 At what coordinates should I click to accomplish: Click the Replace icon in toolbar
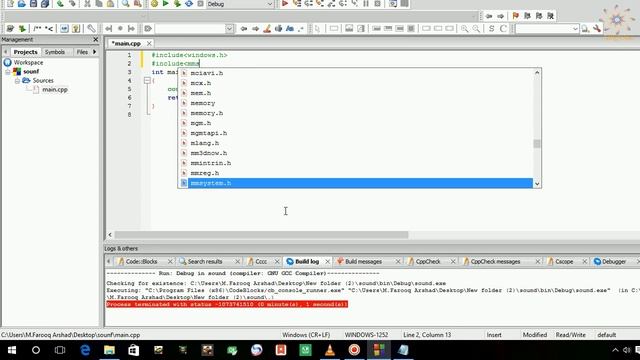click(138, 4)
